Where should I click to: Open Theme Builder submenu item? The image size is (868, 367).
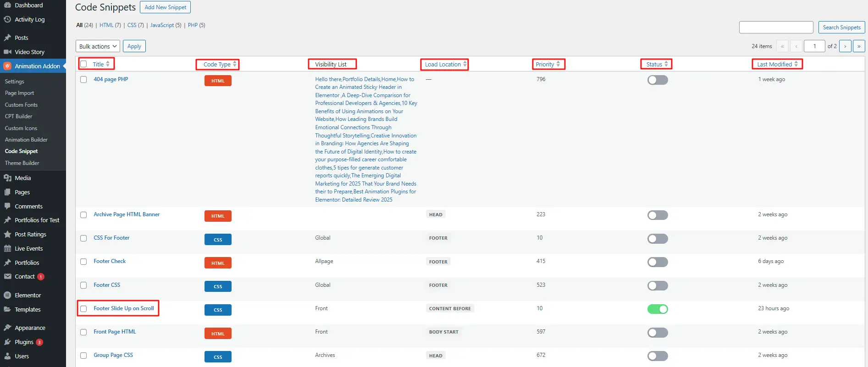click(x=22, y=163)
